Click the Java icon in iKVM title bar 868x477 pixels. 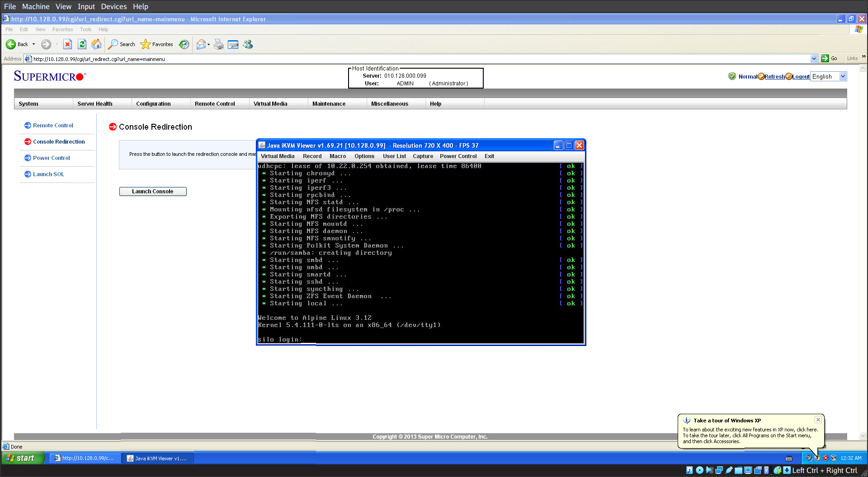pyautogui.click(x=262, y=145)
